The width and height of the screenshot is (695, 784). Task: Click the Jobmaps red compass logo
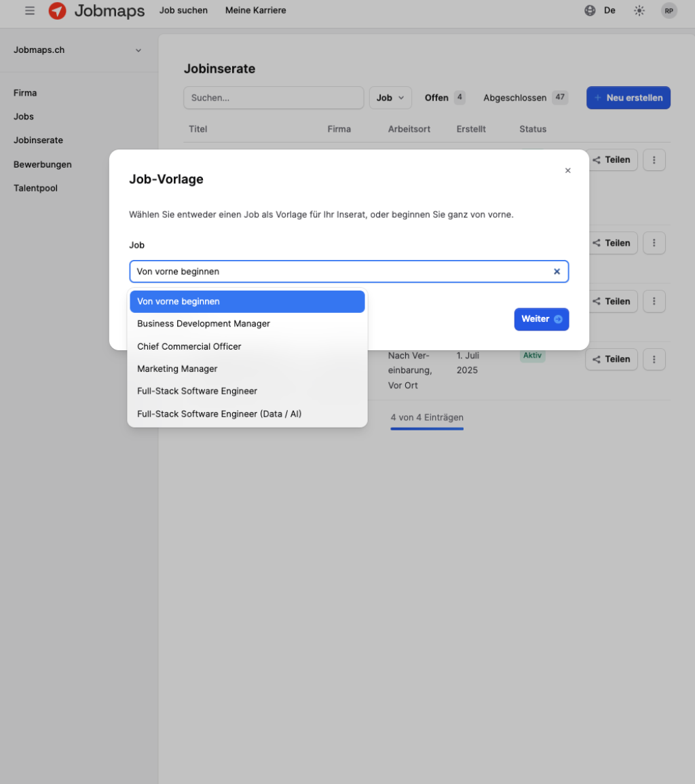coord(58,11)
